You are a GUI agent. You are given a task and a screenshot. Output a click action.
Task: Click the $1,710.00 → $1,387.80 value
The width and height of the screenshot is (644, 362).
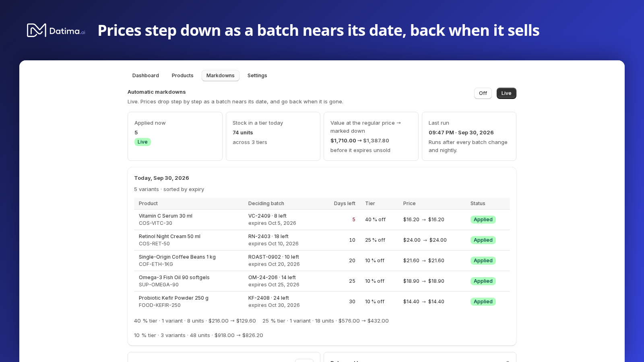[x=360, y=141]
